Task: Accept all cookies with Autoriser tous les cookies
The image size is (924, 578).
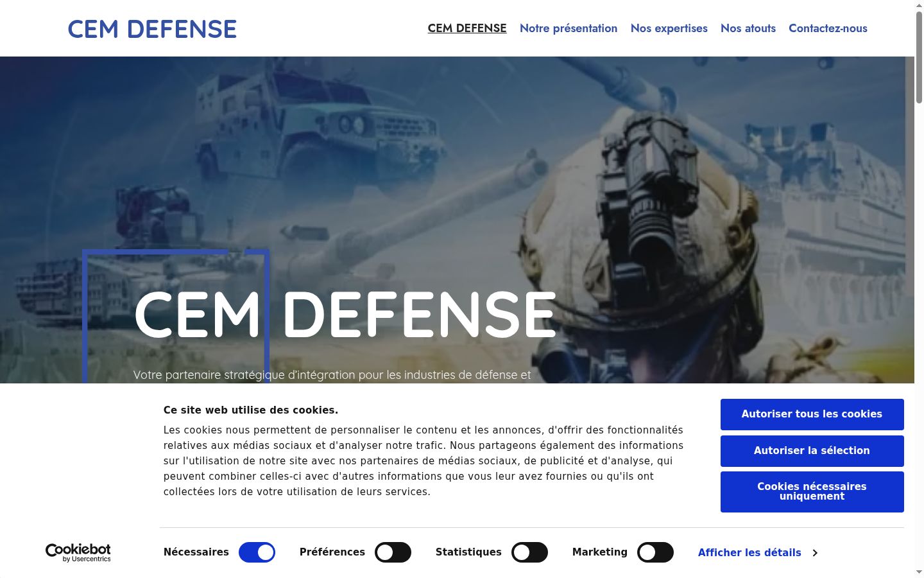Action: pos(812,414)
